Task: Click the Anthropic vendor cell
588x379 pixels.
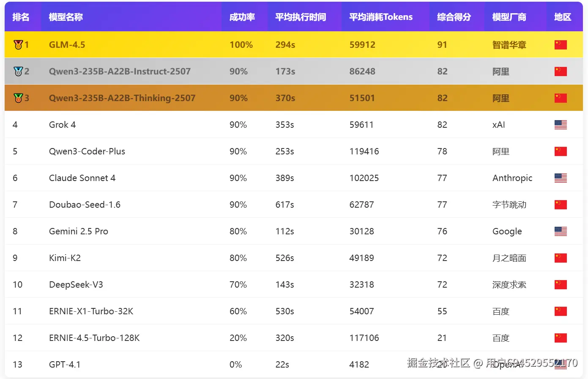Action: coord(512,178)
